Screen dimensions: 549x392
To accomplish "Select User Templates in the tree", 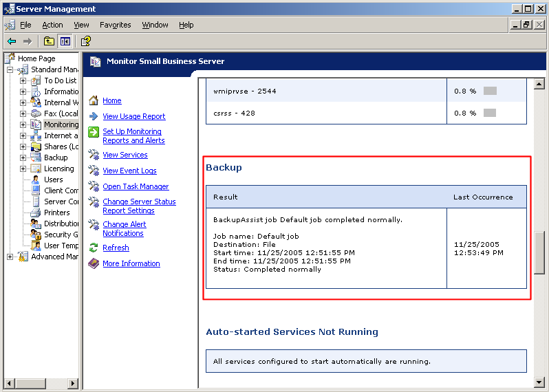I will (x=61, y=246).
